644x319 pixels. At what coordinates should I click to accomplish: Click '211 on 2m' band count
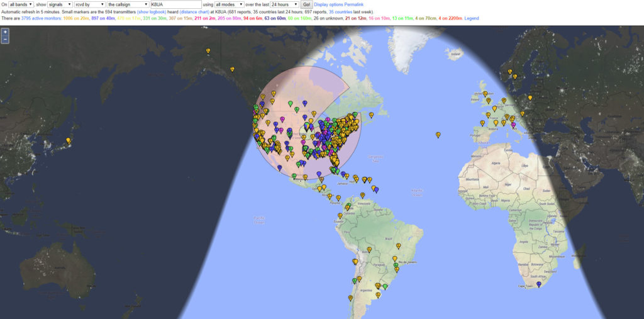point(204,18)
